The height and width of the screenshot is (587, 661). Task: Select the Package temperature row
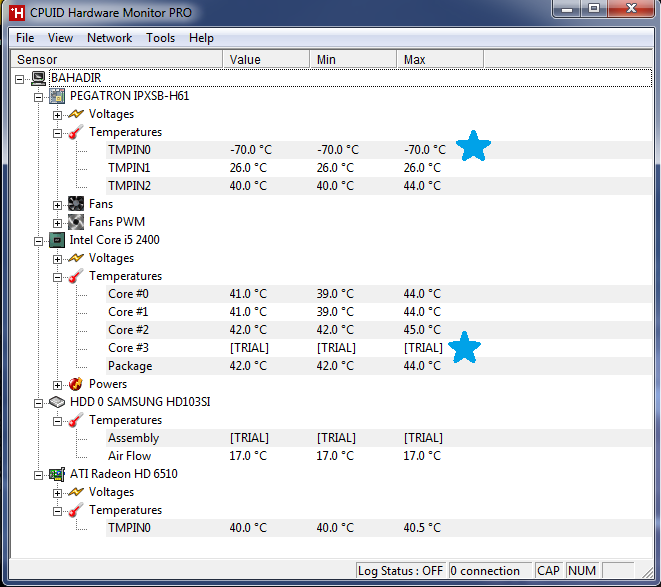click(130, 366)
